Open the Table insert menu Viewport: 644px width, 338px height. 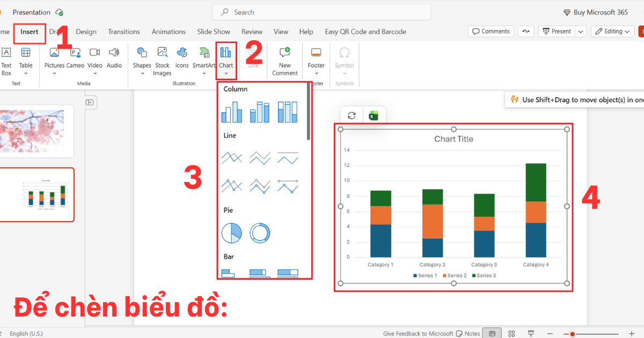[26, 61]
